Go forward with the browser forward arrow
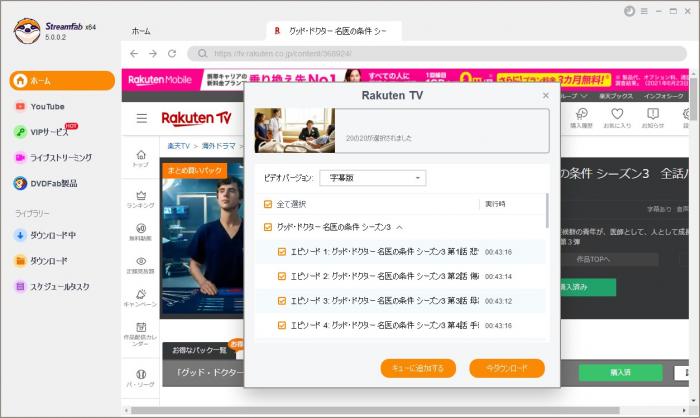Image resolution: width=700 pixels, height=418 pixels. [153, 54]
